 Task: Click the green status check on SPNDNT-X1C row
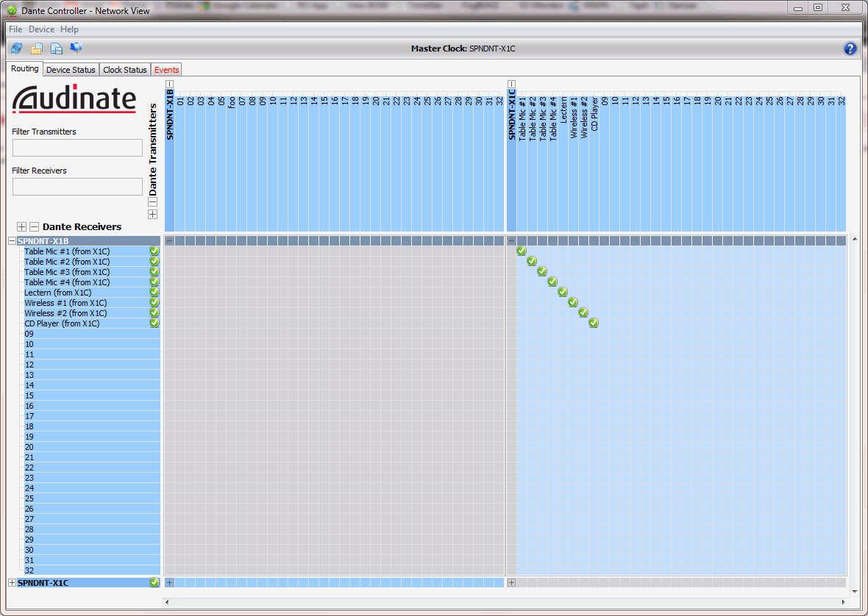click(154, 582)
